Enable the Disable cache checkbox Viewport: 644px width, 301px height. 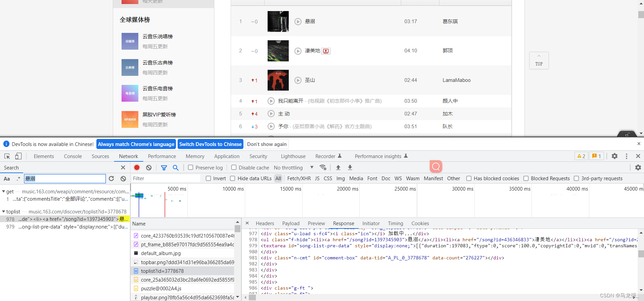(x=234, y=167)
